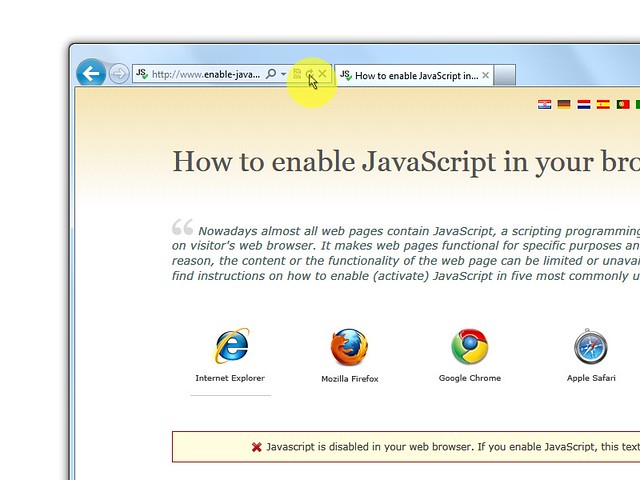Click the Stop X icon in address bar
Screen dimensions: 640x480
click(x=322, y=75)
